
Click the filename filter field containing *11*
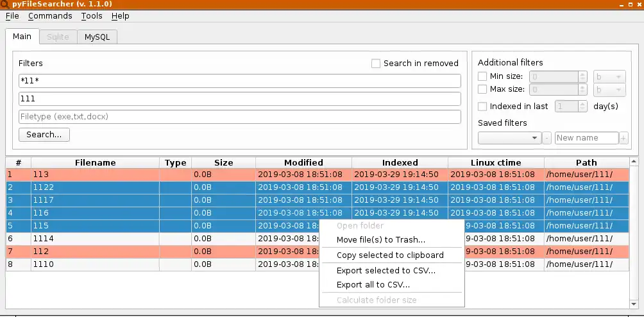coord(240,81)
